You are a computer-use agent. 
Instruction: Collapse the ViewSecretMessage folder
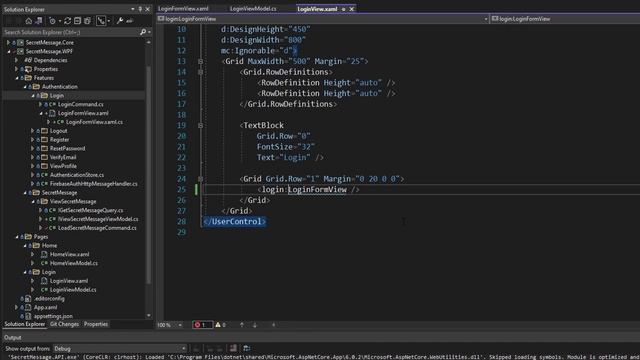33,201
